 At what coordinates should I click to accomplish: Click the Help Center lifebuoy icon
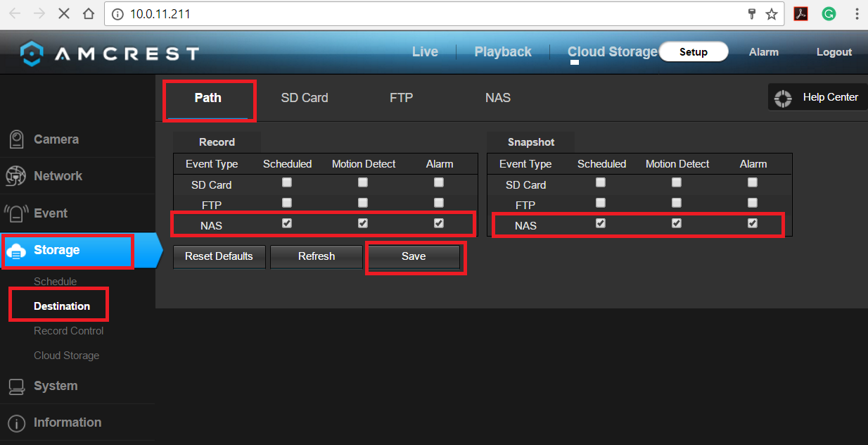coord(783,98)
